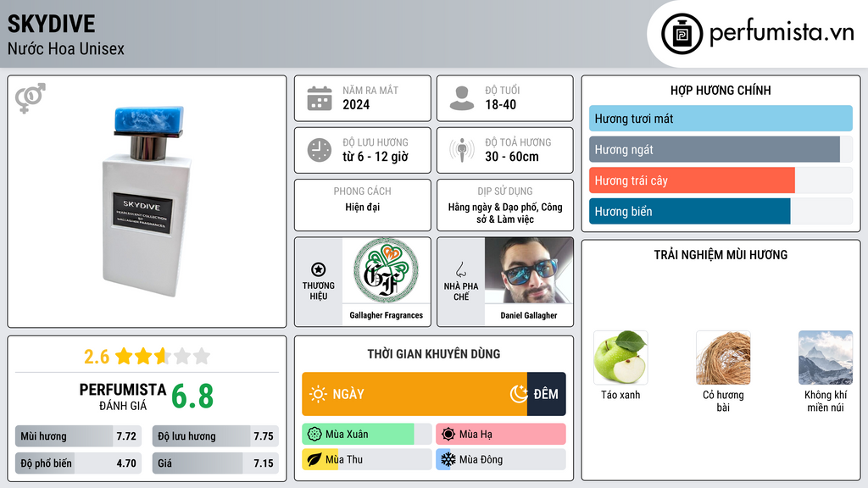The width and height of the screenshot is (868, 488).
Task: Click the green 6.8 Perfumista score
Action: [192, 396]
